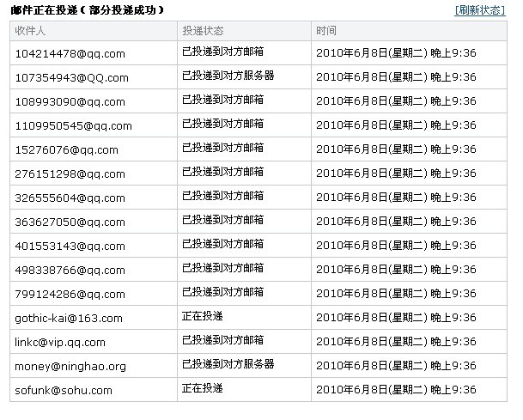The image size is (523, 420).
Task: Click delivery time for sofunk@sohu.com
Action: (396, 389)
